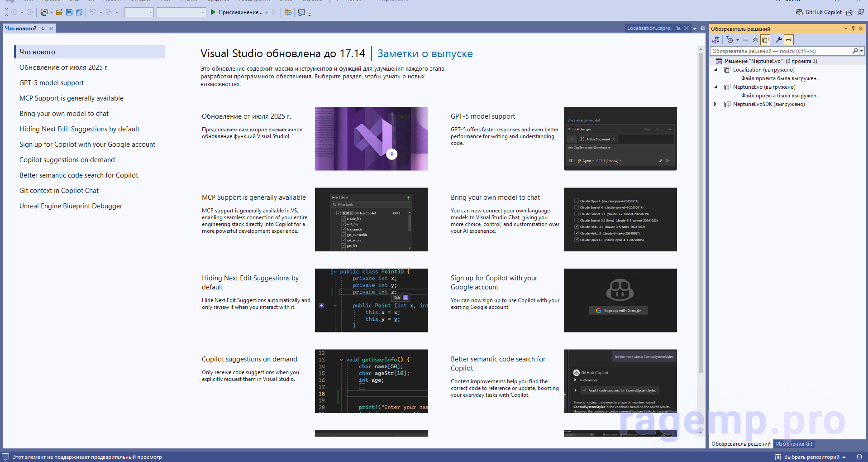The height and width of the screenshot is (462, 868).
Task: Open the document tab list dropdown arrow
Action: click(x=695, y=29)
